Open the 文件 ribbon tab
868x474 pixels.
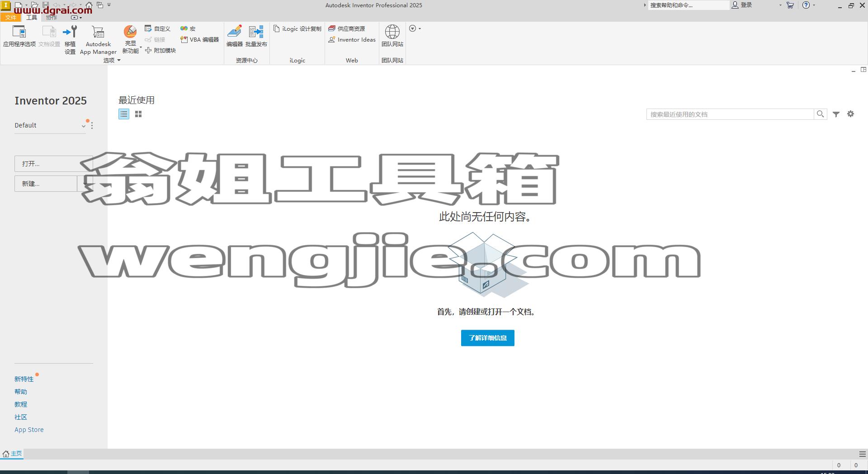pyautogui.click(x=11, y=17)
